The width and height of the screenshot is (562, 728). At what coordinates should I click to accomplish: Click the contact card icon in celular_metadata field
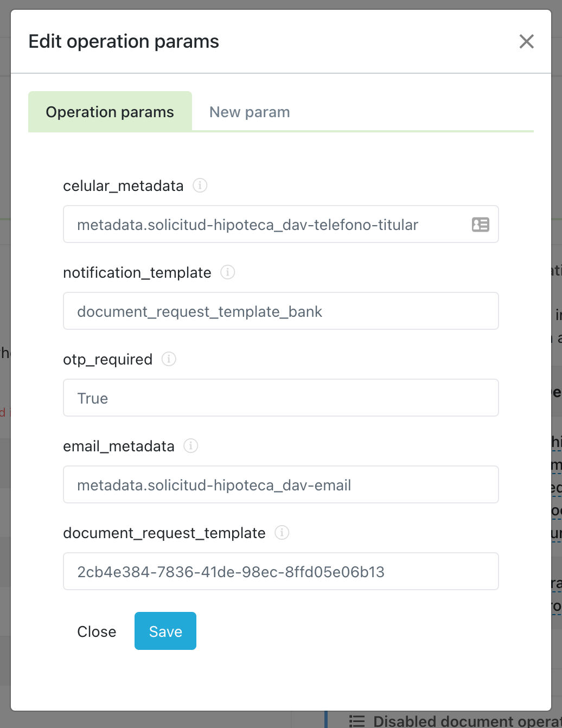pos(481,225)
